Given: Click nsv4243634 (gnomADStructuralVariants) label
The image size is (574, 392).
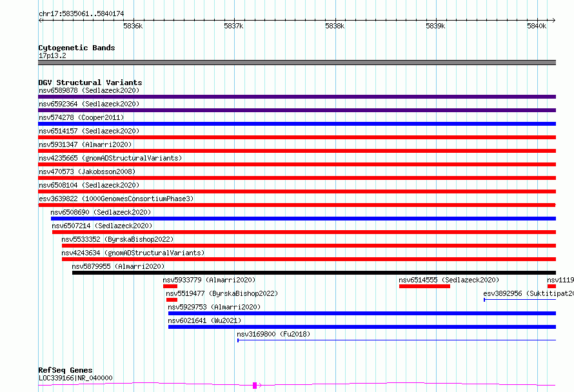Looking at the screenshot, I should click(x=133, y=253).
